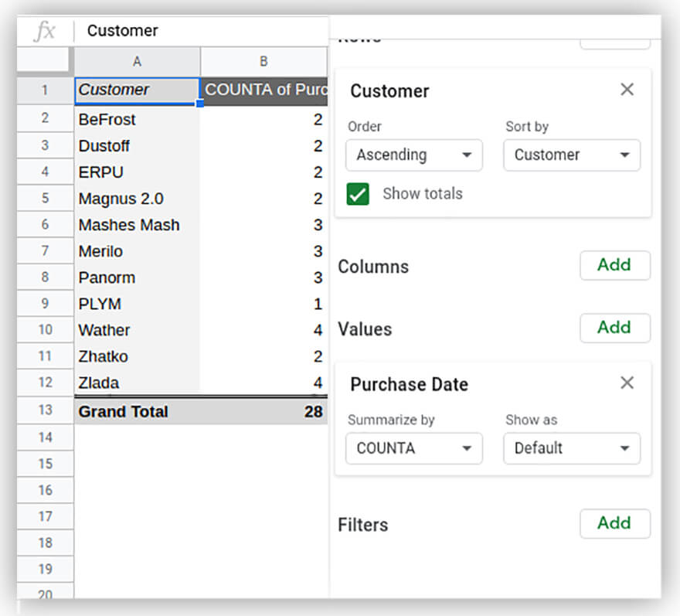Click Add button next to Values
The width and height of the screenshot is (680, 616).
[614, 328]
